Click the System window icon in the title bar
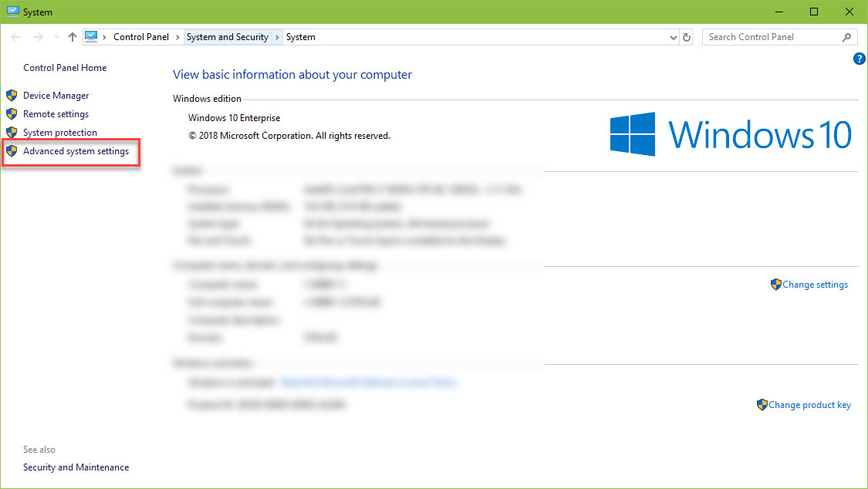The width and height of the screenshot is (868, 489). pos(12,12)
